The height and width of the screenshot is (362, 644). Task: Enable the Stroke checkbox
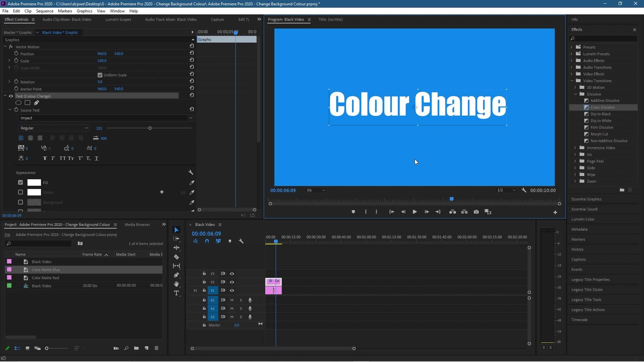(20, 192)
